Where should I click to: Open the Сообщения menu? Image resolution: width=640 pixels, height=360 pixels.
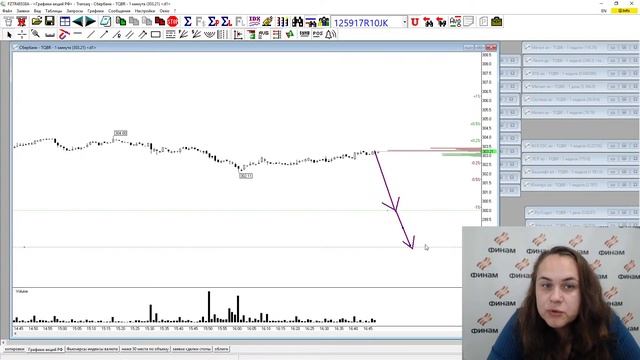click(x=119, y=11)
